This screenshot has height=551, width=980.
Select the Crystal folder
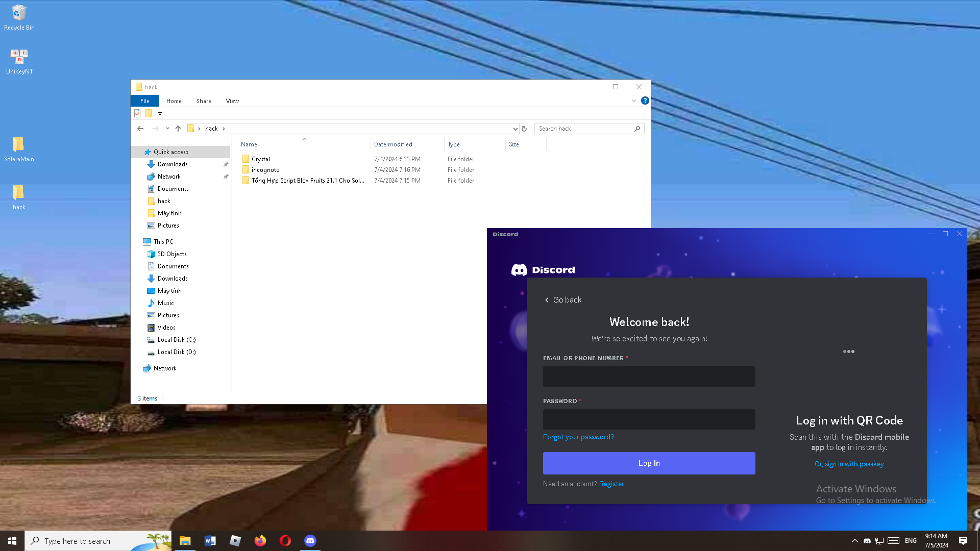tap(260, 159)
